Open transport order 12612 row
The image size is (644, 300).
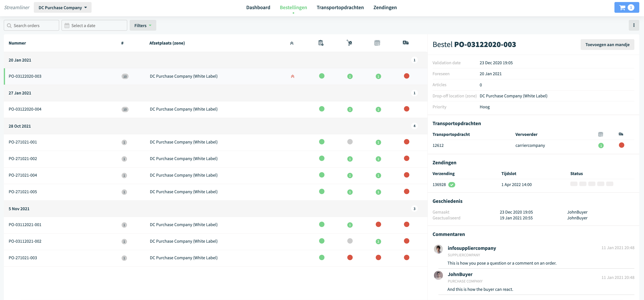tap(533, 145)
